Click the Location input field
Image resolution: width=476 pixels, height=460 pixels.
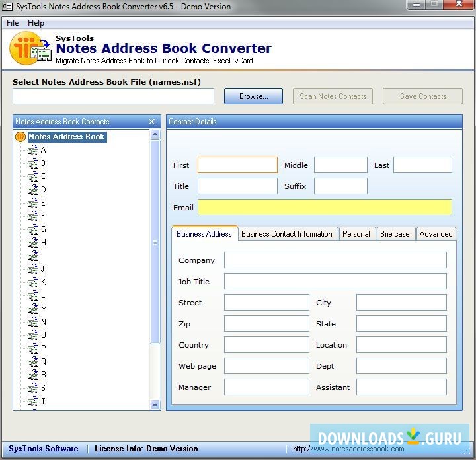(401, 345)
